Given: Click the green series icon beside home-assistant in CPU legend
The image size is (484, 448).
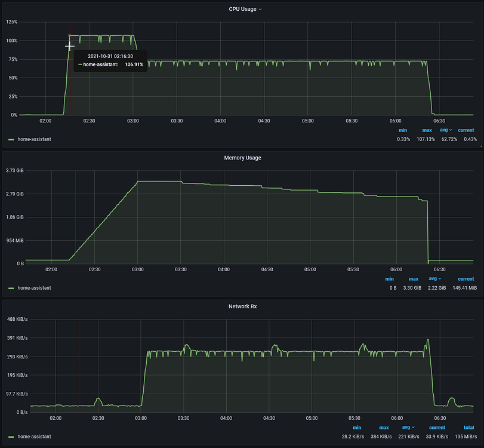Looking at the screenshot, I should click(10, 138).
